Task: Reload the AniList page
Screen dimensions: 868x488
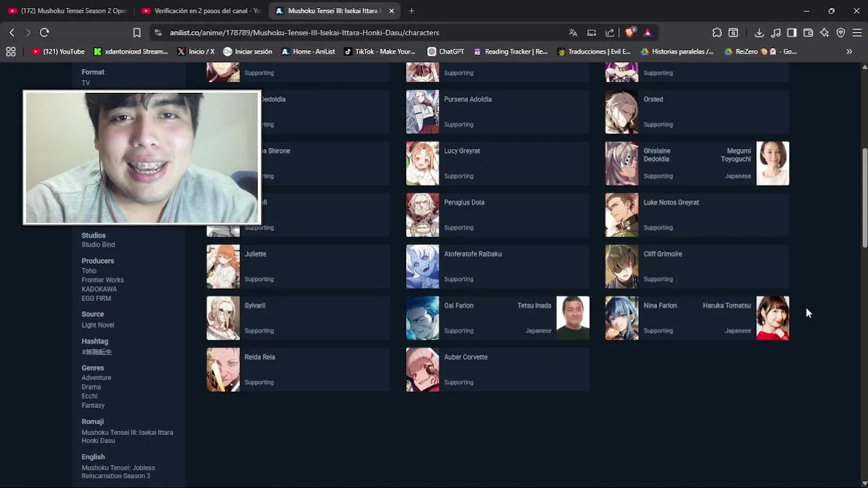Action: click(x=45, y=33)
